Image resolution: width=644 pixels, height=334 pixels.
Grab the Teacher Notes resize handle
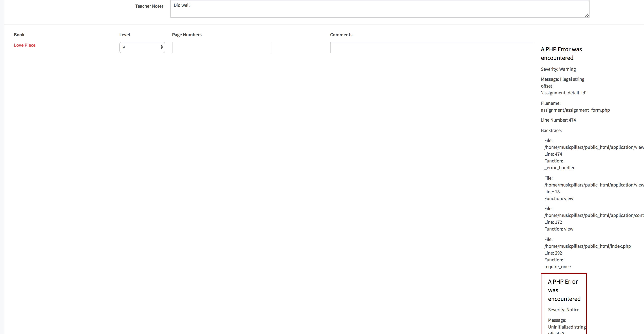pyautogui.click(x=587, y=15)
